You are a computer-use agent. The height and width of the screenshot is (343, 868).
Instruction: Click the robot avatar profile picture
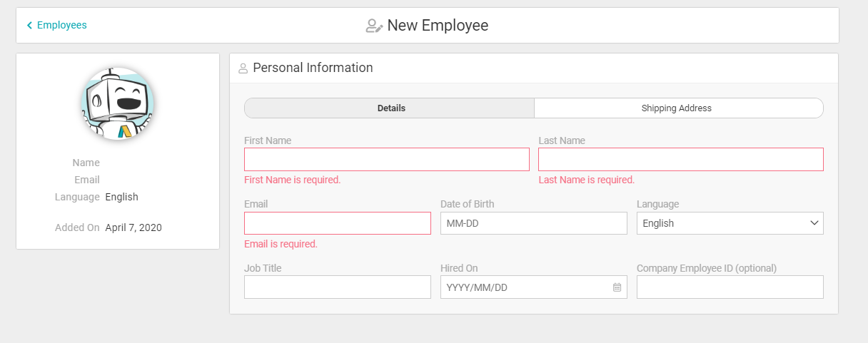[117, 103]
